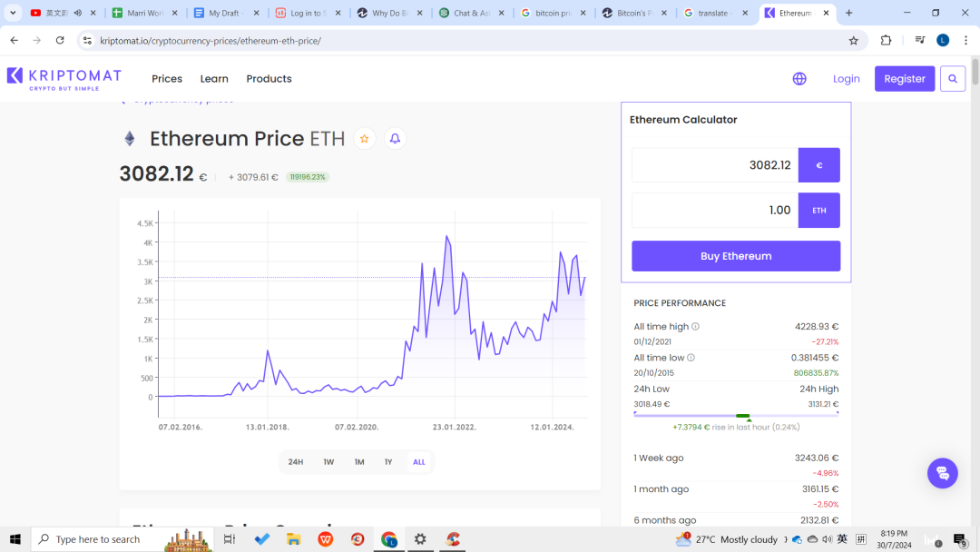This screenshot has width=980, height=552.
Task: Open Settings gear on taskbar
Action: (x=420, y=539)
